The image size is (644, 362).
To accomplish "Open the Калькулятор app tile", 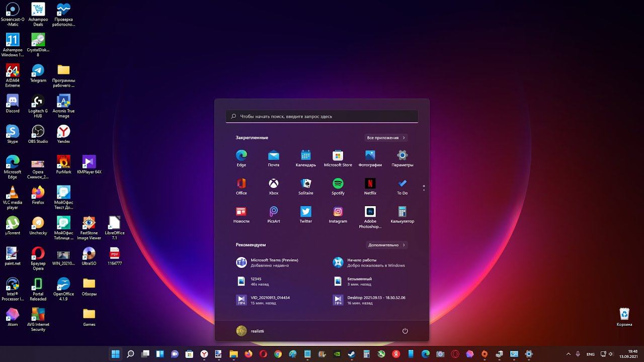I will (403, 215).
